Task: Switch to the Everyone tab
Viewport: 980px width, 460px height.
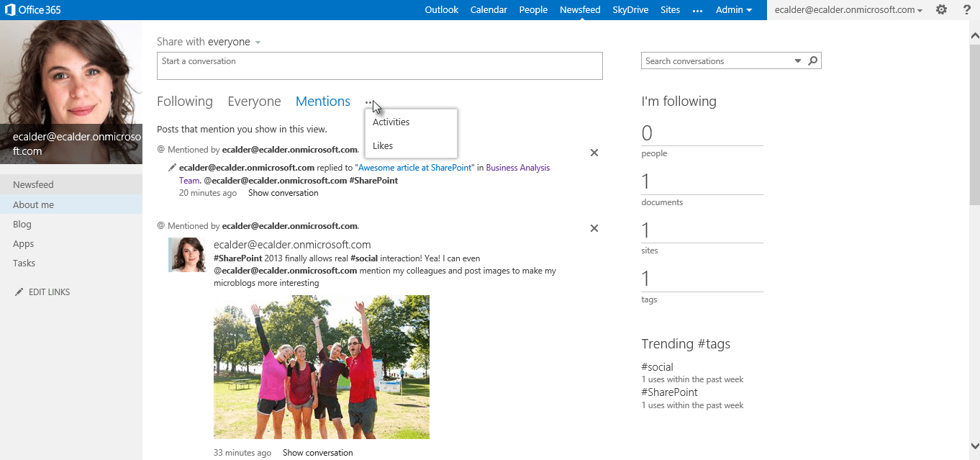Action: [254, 102]
